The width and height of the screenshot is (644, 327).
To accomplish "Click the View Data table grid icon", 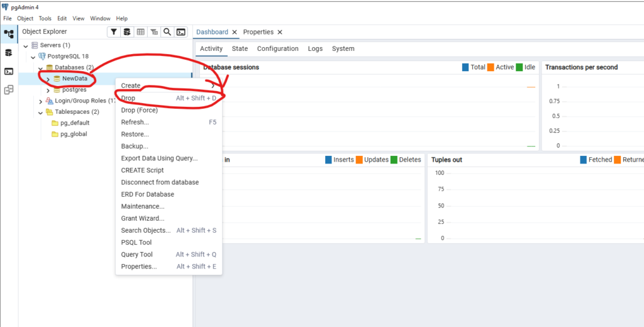I will click(x=141, y=32).
